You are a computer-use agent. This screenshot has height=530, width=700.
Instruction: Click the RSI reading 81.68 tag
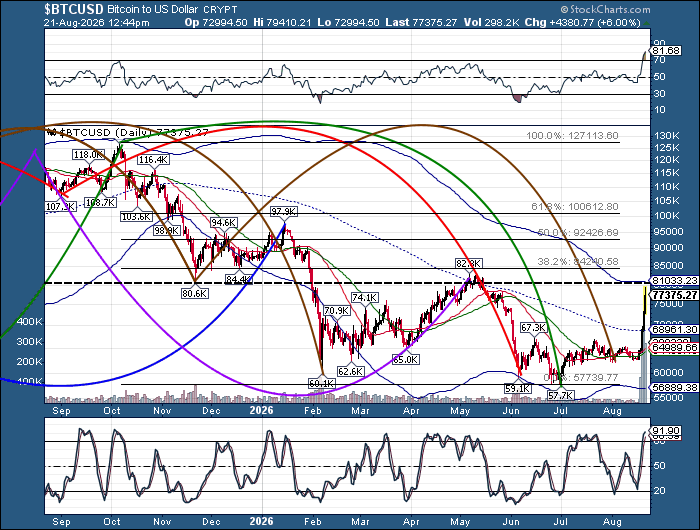(x=666, y=50)
